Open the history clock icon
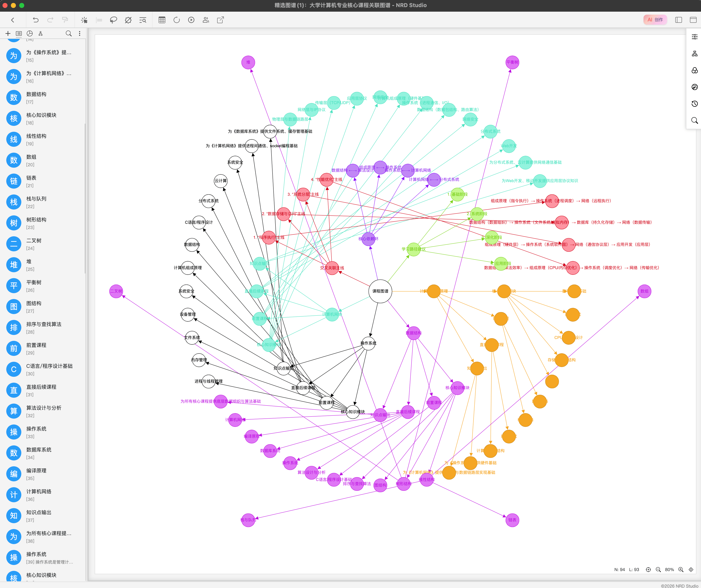 tap(694, 104)
